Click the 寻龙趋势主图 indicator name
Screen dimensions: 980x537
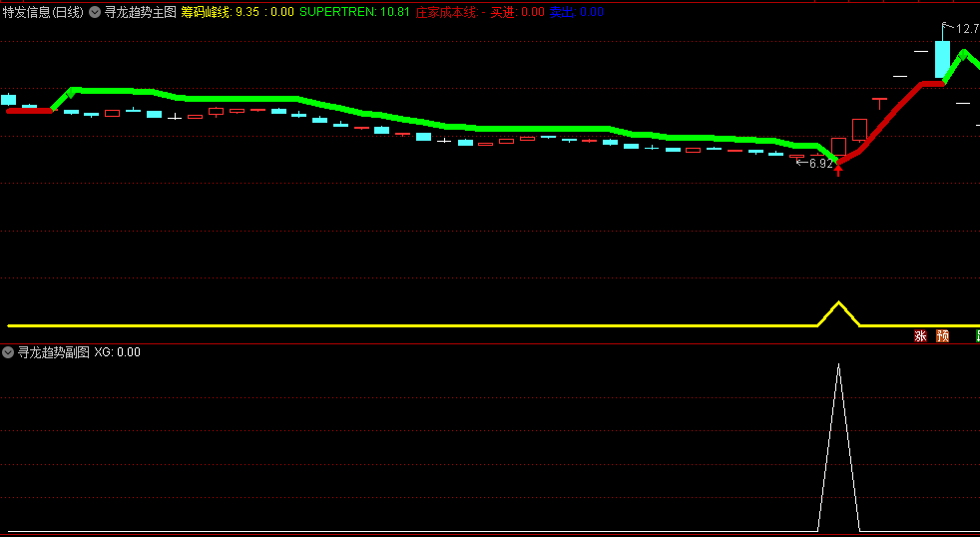(140, 12)
